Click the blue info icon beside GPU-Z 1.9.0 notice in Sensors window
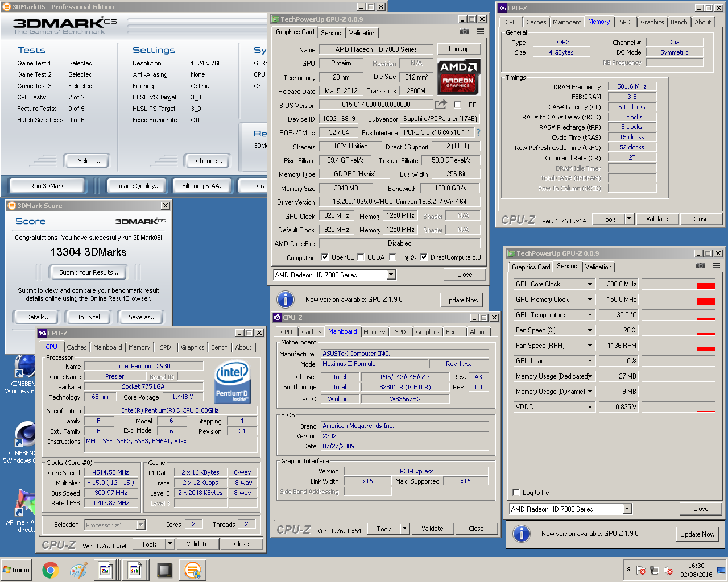The width and height of the screenshot is (728, 582). 522,534
